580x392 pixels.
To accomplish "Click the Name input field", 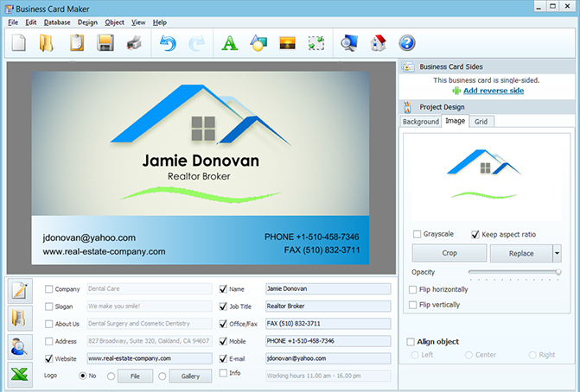I will pos(328,289).
